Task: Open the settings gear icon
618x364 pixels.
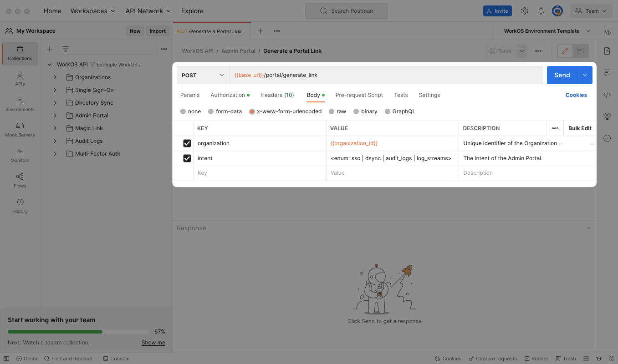Action: 525,11
